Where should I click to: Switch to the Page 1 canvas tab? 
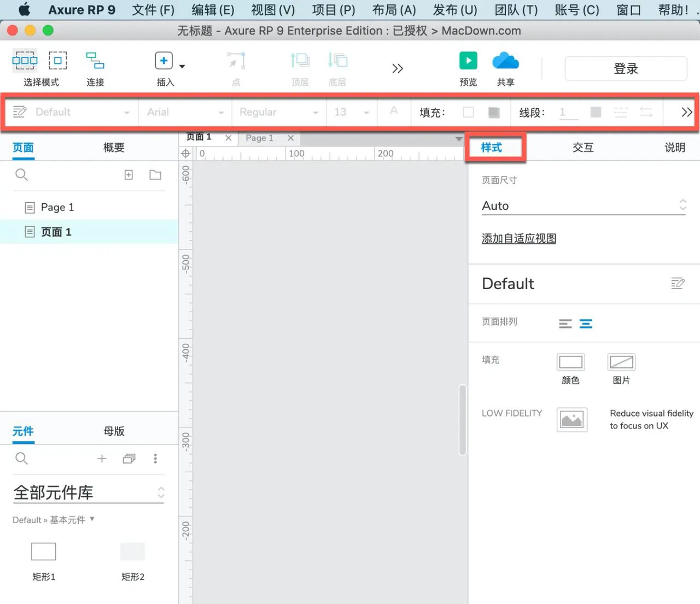tap(259, 138)
